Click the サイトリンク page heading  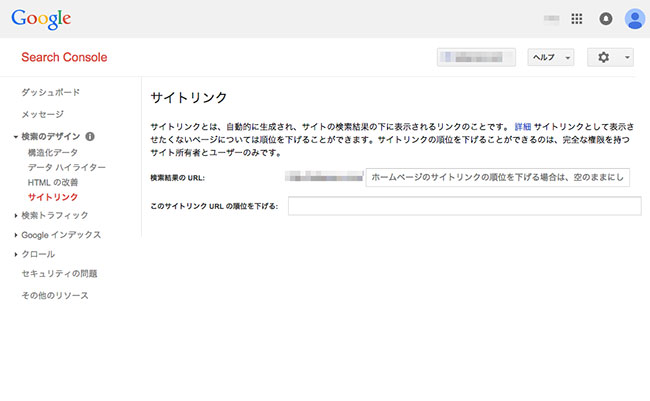click(189, 98)
